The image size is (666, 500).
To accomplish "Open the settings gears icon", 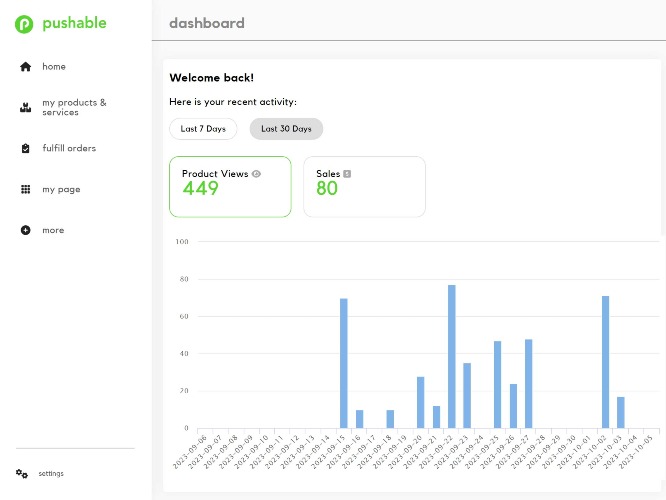I will point(22,473).
